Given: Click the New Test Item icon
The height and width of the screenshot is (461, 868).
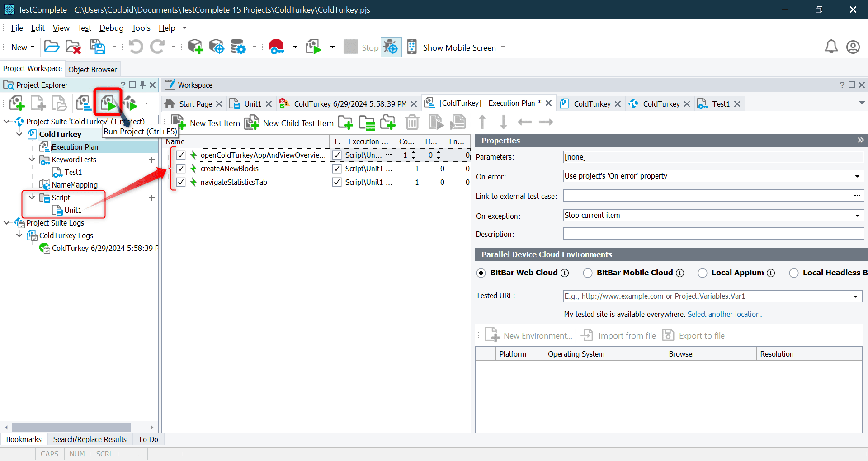Looking at the screenshot, I should point(178,122).
